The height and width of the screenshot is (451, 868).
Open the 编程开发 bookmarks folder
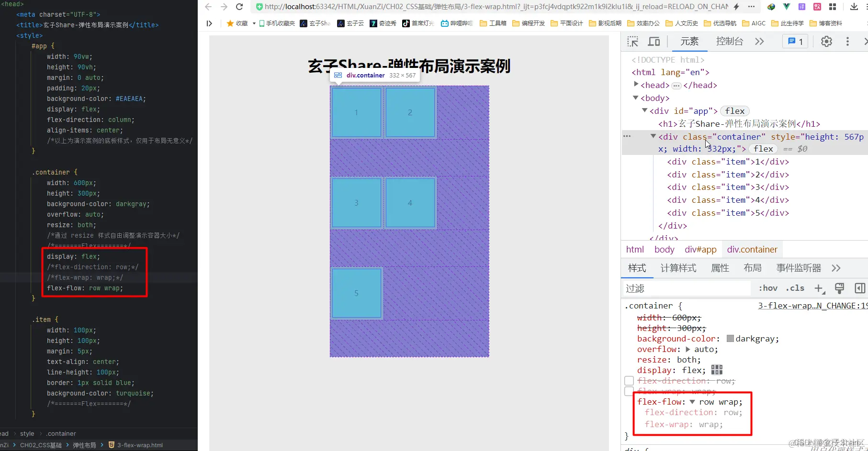[x=529, y=23]
